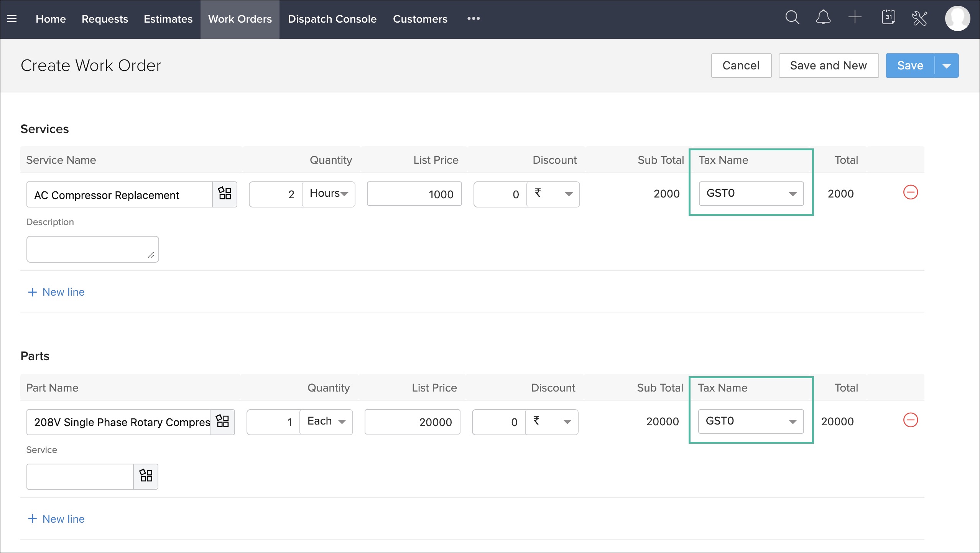This screenshot has height=553, width=980.
Task: Go to the Estimates tab
Action: 168,19
